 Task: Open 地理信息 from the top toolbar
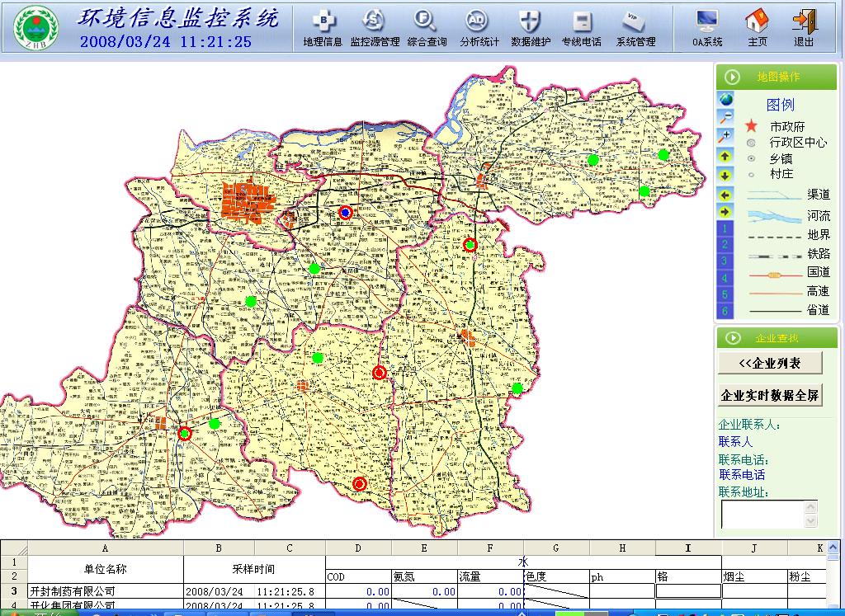pyautogui.click(x=323, y=29)
